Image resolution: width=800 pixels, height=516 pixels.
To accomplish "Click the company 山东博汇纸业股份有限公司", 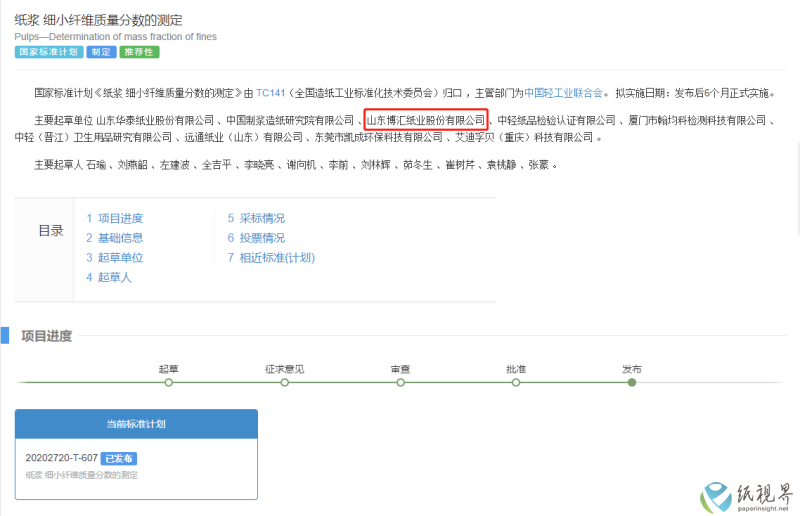I will coord(426,120).
